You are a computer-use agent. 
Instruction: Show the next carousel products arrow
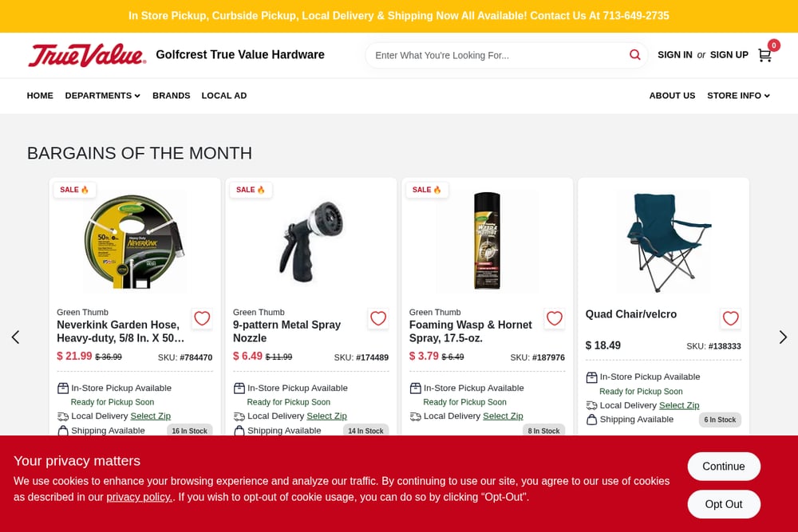tap(783, 337)
